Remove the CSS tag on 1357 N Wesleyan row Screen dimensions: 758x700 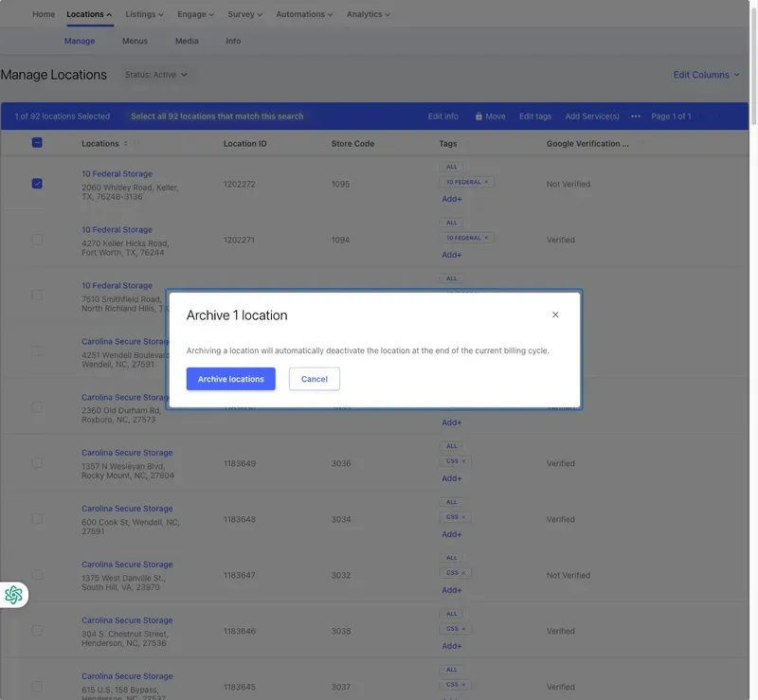tap(463, 461)
